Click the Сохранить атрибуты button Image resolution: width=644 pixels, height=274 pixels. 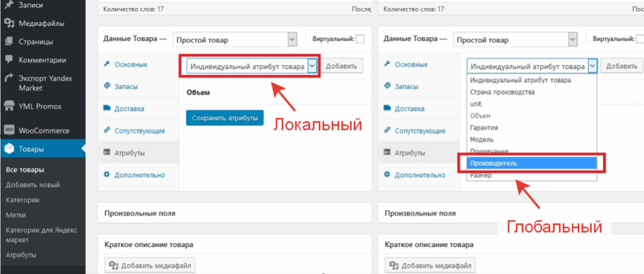pos(225,118)
